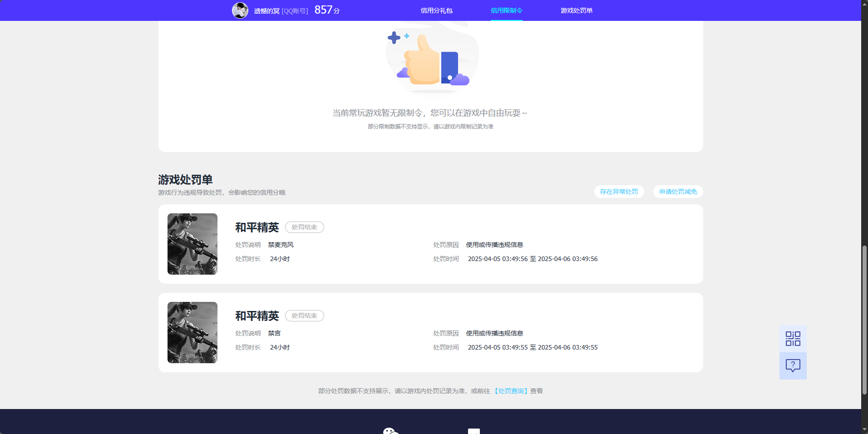Click the scrollbar up arrow
The width and height of the screenshot is (868, 434).
click(x=864, y=4)
